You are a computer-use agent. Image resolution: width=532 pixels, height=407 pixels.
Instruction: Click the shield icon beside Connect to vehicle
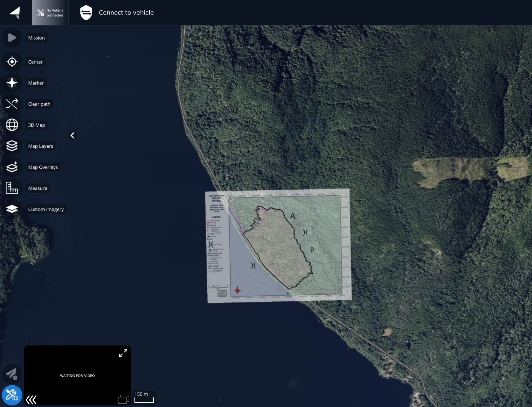86,13
